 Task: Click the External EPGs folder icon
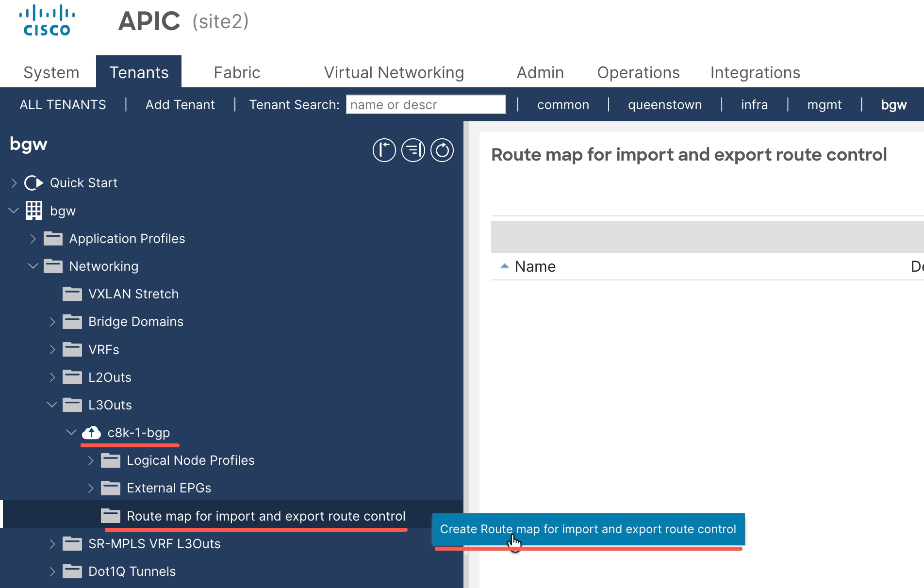111,488
